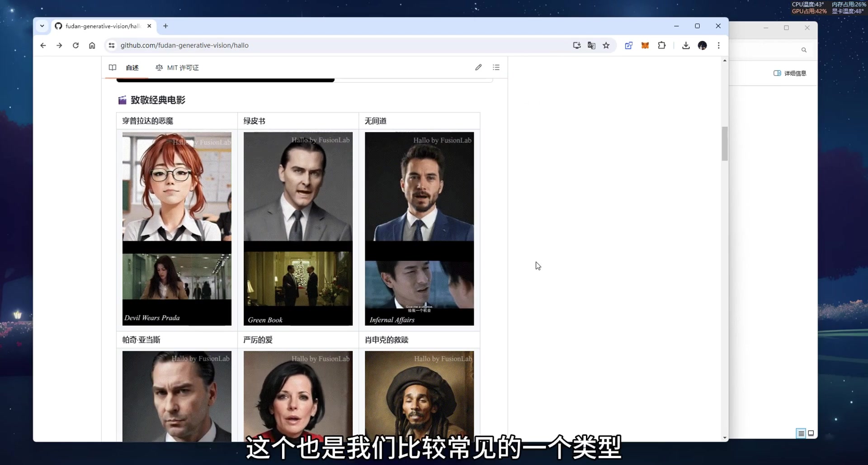Go forward in browser history
Screen dimensions: 868x465
point(59,45)
